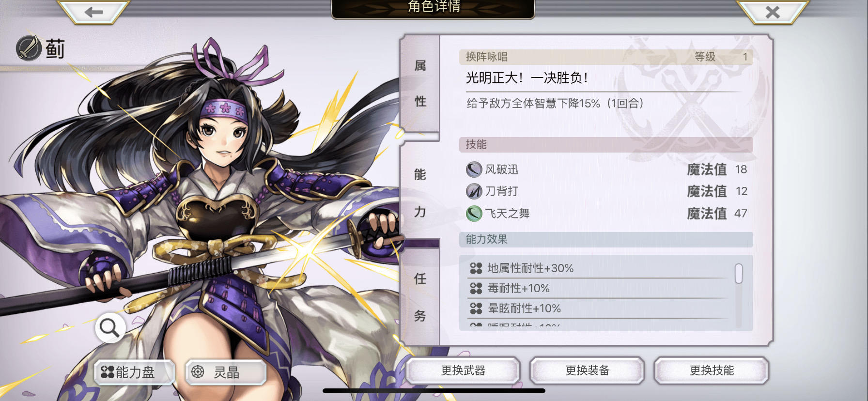
Task: Tap the back arrow button
Action: pyautogui.click(x=93, y=12)
